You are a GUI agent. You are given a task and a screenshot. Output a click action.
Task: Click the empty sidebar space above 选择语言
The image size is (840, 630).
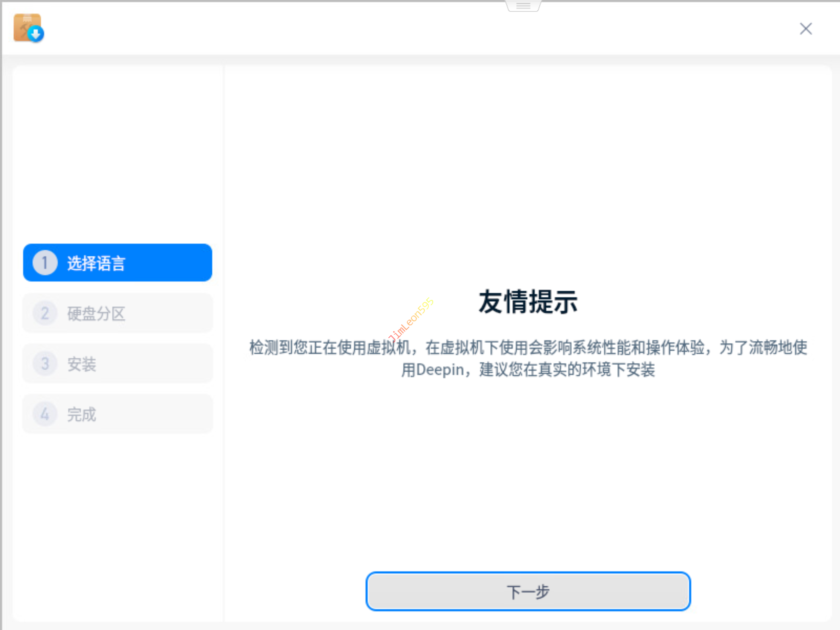point(118,157)
